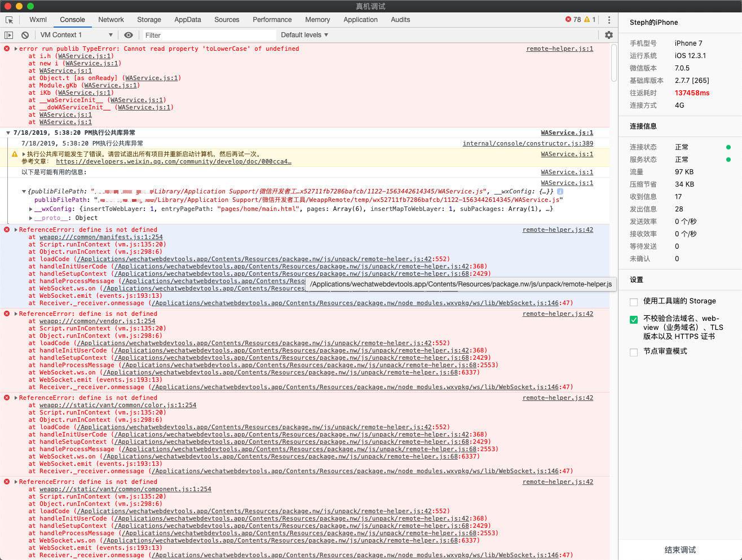The width and height of the screenshot is (742, 560).
Task: Clear the console with the block icon
Action: pos(25,35)
